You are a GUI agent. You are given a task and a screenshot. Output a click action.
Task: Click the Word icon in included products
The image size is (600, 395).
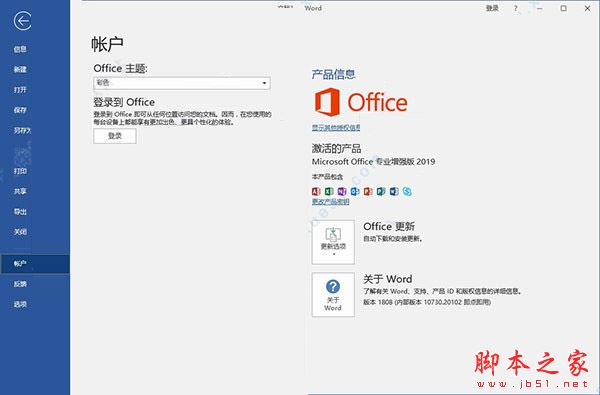pyautogui.click(x=394, y=191)
